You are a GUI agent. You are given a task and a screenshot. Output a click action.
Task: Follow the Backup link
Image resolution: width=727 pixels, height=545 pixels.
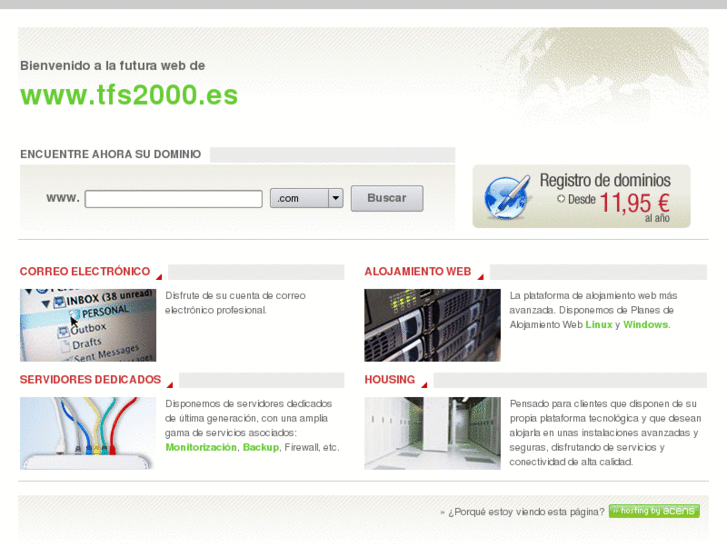261,447
